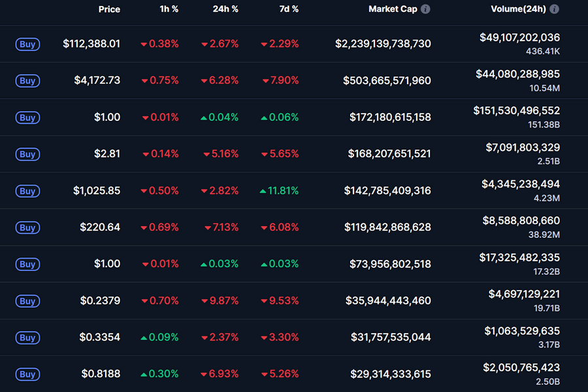
Task: Click Buy in the $2.81 row
Action: [x=27, y=154]
